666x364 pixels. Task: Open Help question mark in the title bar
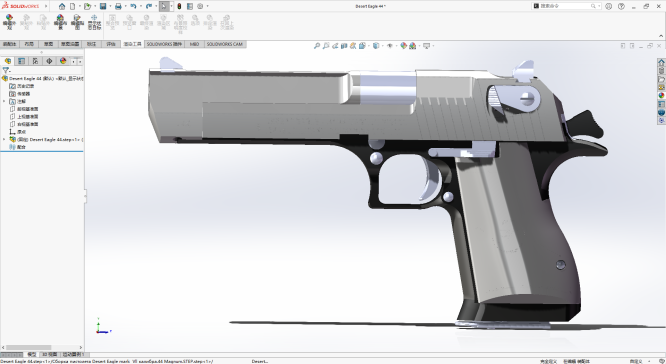coord(621,6)
